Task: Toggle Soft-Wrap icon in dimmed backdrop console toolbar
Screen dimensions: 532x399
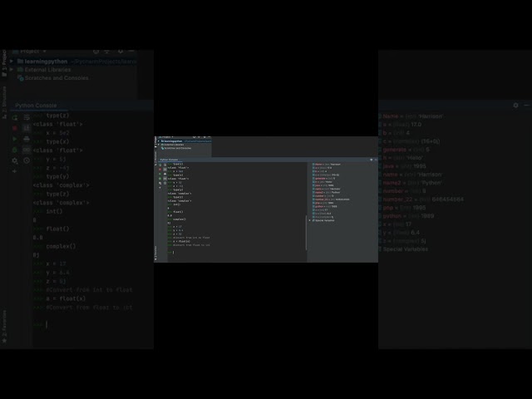Action: [27, 117]
